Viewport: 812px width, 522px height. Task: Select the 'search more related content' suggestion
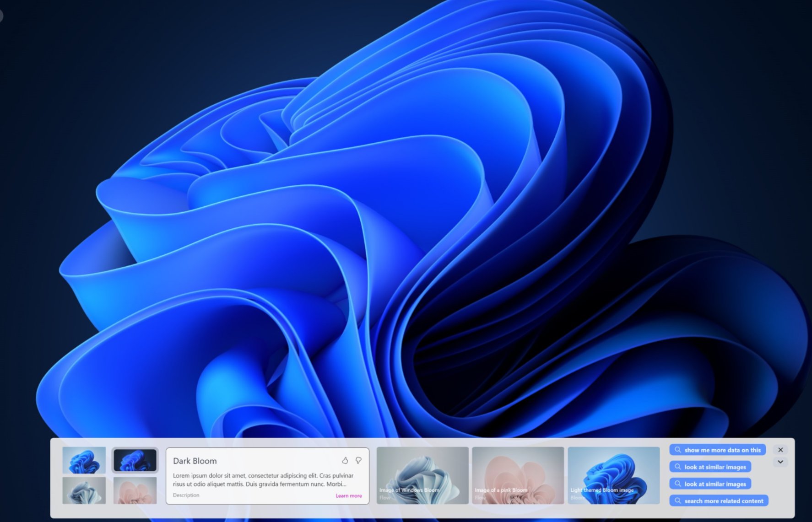coord(723,500)
